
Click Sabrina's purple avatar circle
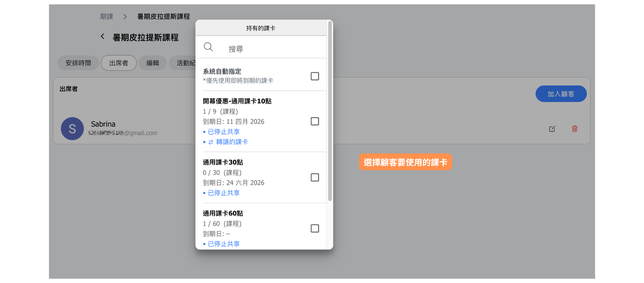(x=72, y=129)
